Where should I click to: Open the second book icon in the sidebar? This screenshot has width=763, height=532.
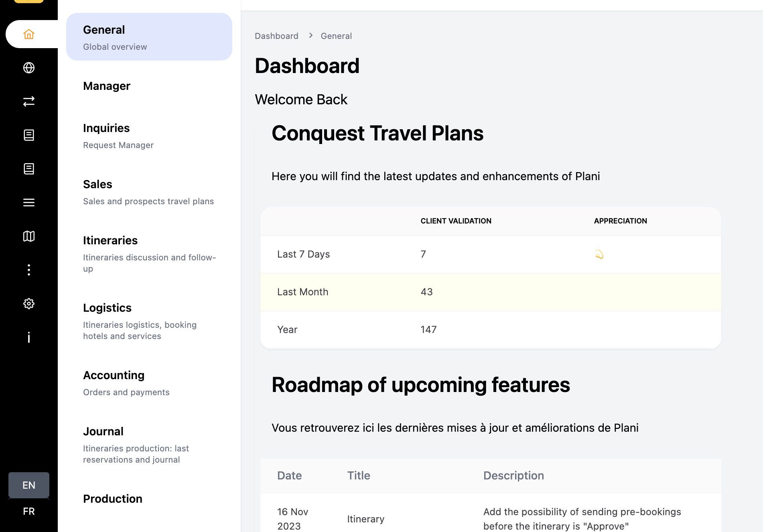[28, 169]
